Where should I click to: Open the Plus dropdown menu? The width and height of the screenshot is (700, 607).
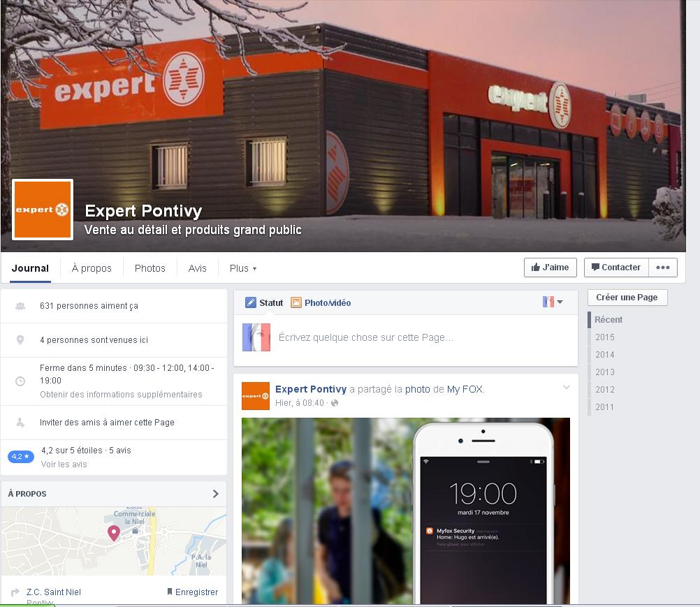[243, 268]
